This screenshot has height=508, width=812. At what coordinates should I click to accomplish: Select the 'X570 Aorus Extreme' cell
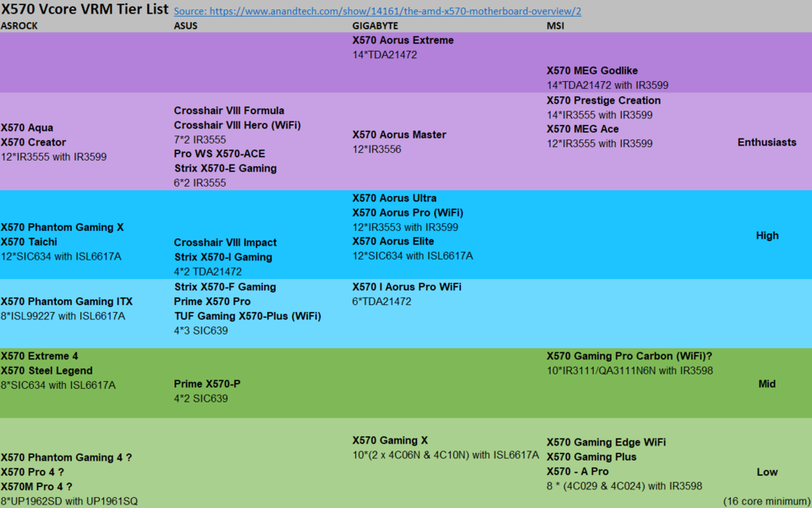403,41
